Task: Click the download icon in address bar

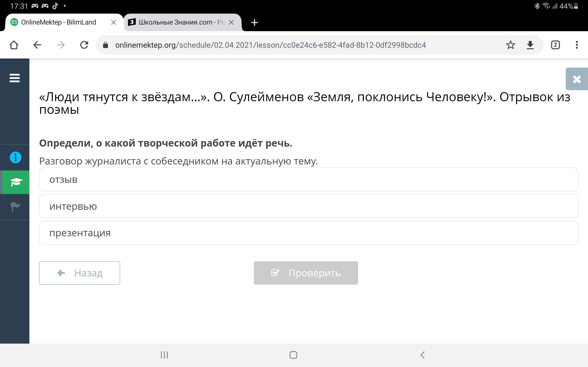Action: tap(530, 45)
